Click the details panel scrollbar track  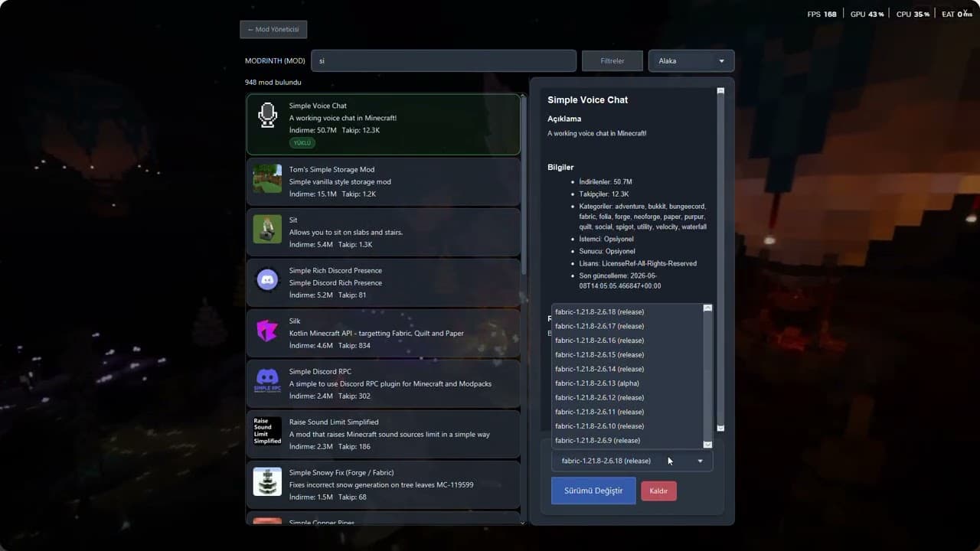coord(720,259)
